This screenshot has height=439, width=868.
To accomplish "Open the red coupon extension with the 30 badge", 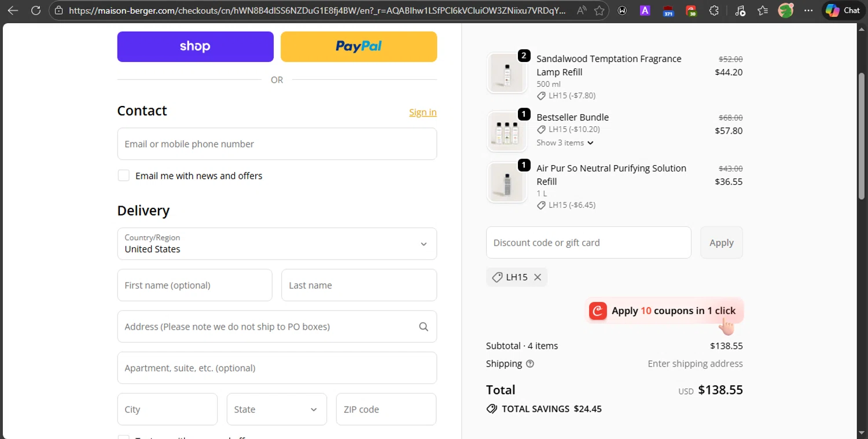I will click(691, 10).
